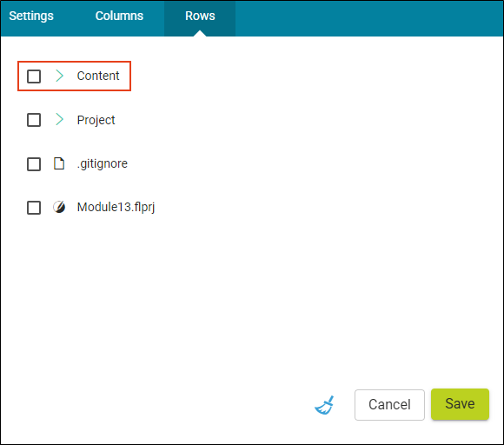Tick the Project folder checkbox
Image resolution: width=504 pixels, height=445 pixels.
click(x=34, y=120)
